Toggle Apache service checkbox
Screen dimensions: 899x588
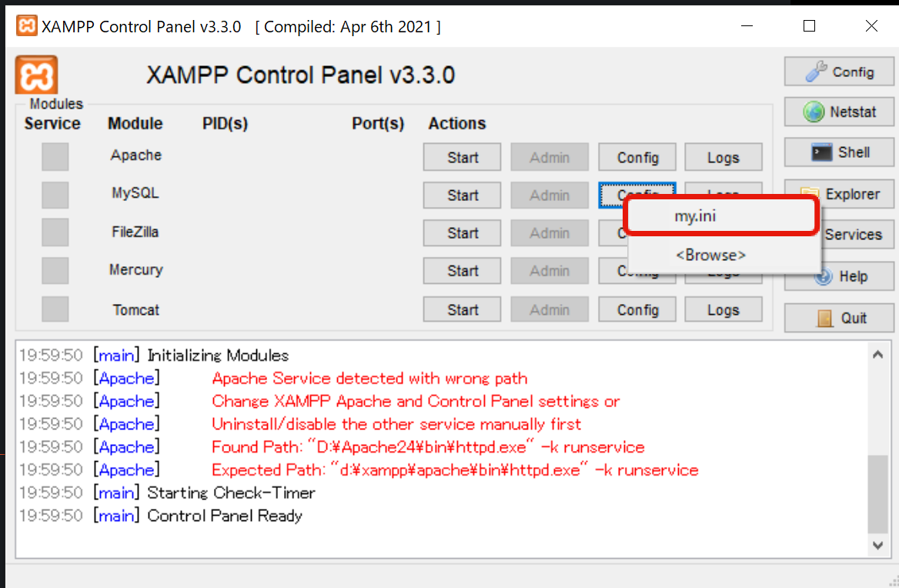(x=55, y=157)
